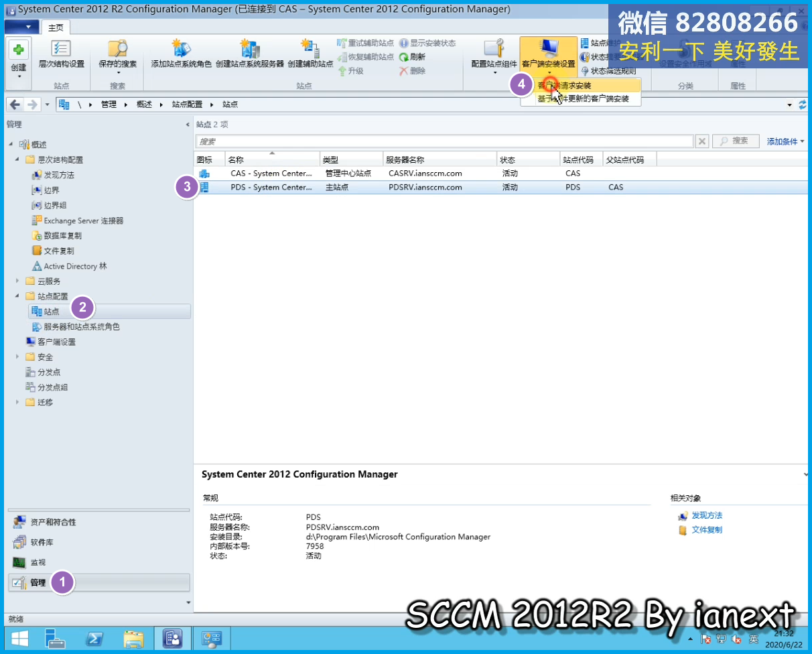Click the 搜索 search input field
This screenshot has width=812, height=654.
[x=444, y=141]
